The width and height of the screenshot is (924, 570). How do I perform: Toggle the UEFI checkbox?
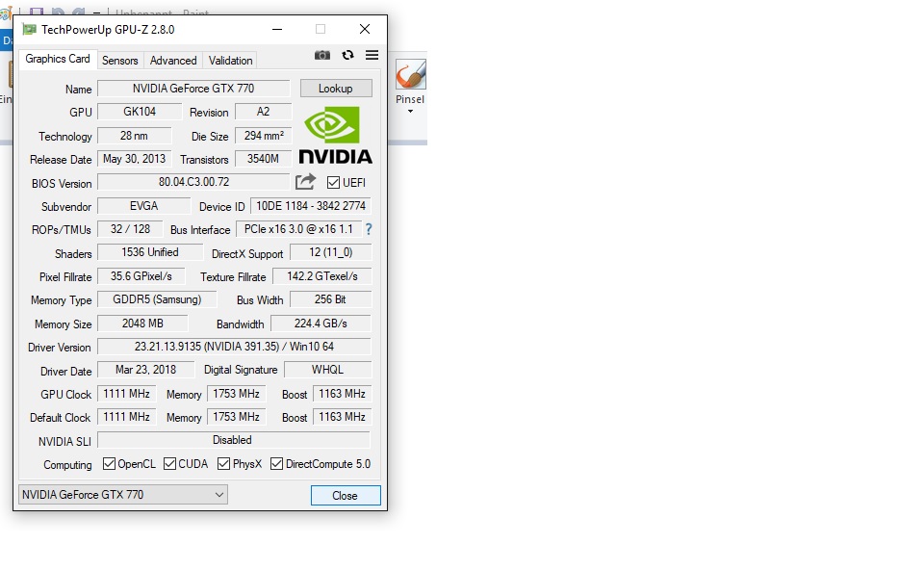[334, 183]
